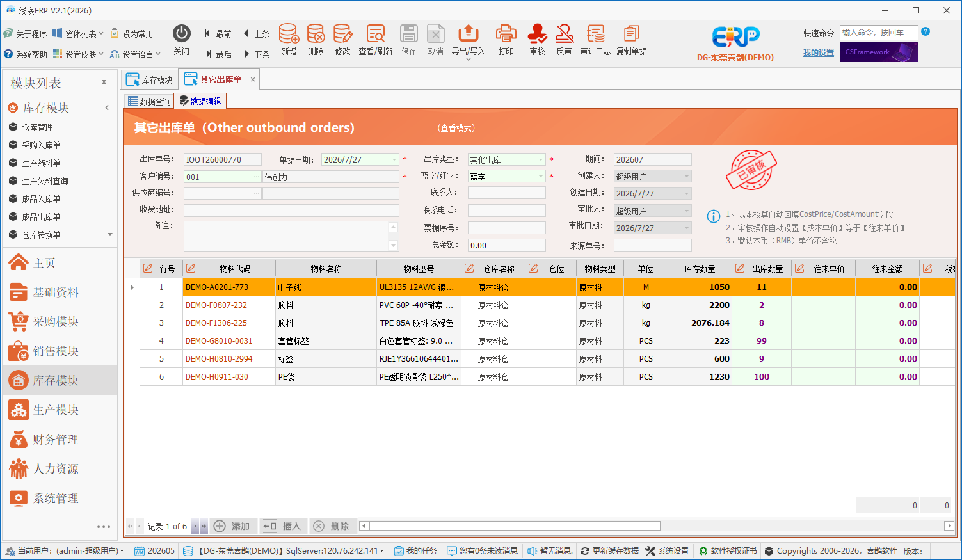Click the 快速命令 input field
Screen dimensions: 962x560
point(878,33)
